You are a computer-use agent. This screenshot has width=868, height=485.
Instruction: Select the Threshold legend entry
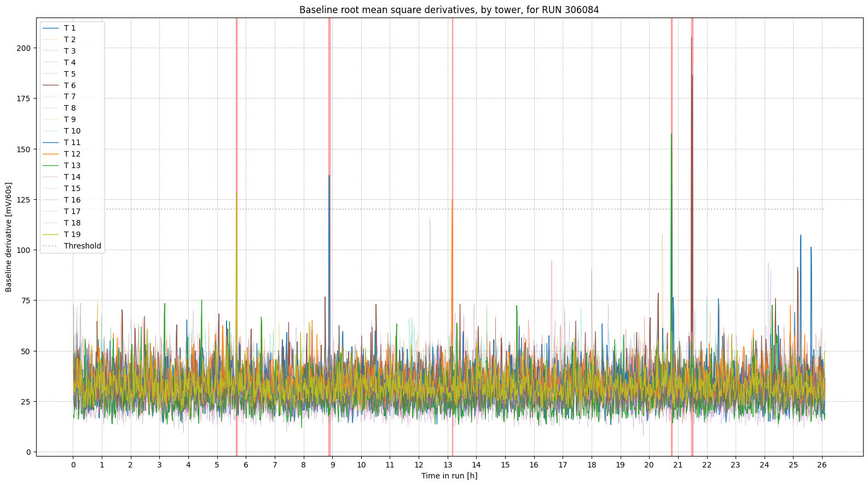pos(82,246)
